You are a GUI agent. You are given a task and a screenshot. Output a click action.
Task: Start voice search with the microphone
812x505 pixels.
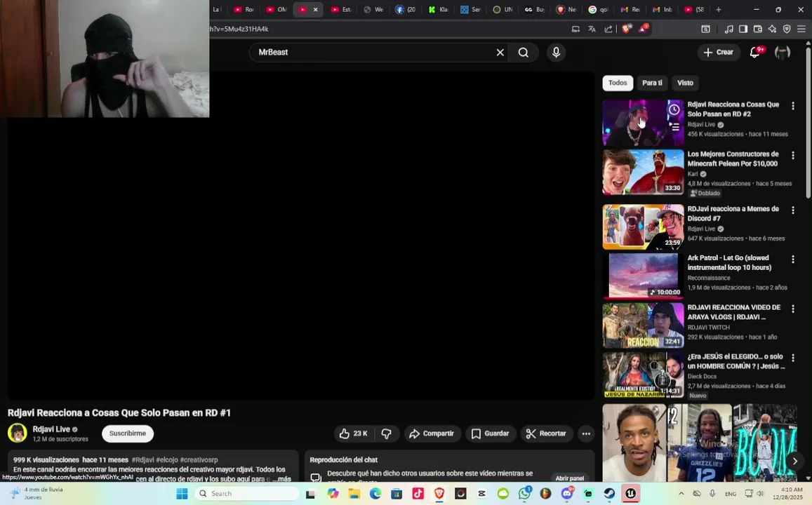pos(556,53)
